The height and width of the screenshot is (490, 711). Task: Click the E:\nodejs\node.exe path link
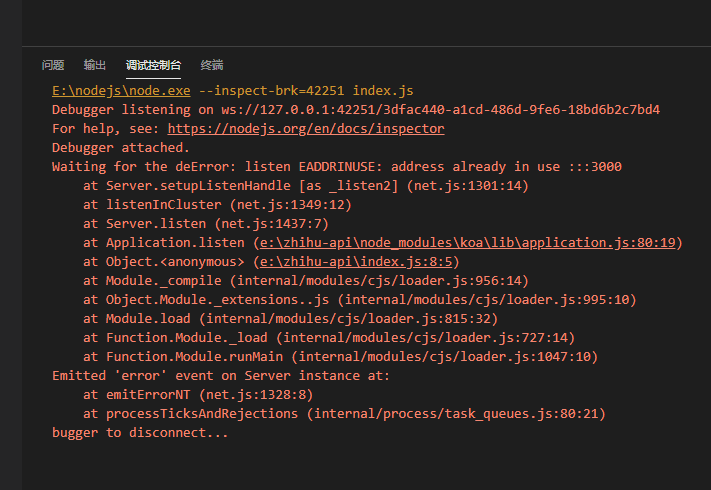(x=121, y=90)
